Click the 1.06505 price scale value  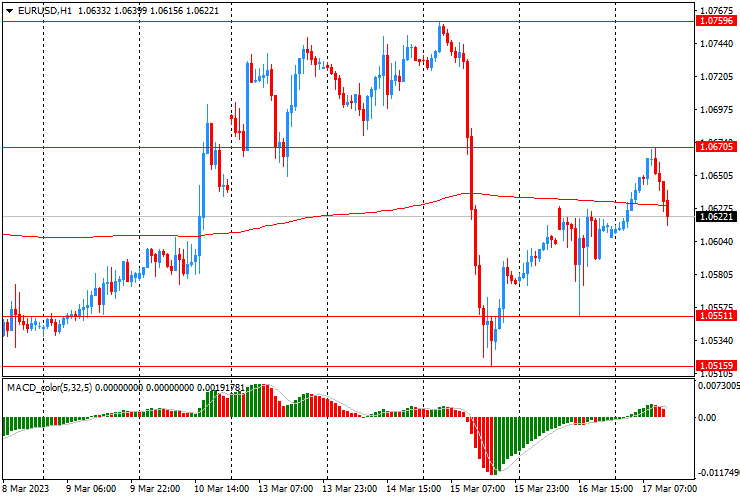tap(716, 176)
